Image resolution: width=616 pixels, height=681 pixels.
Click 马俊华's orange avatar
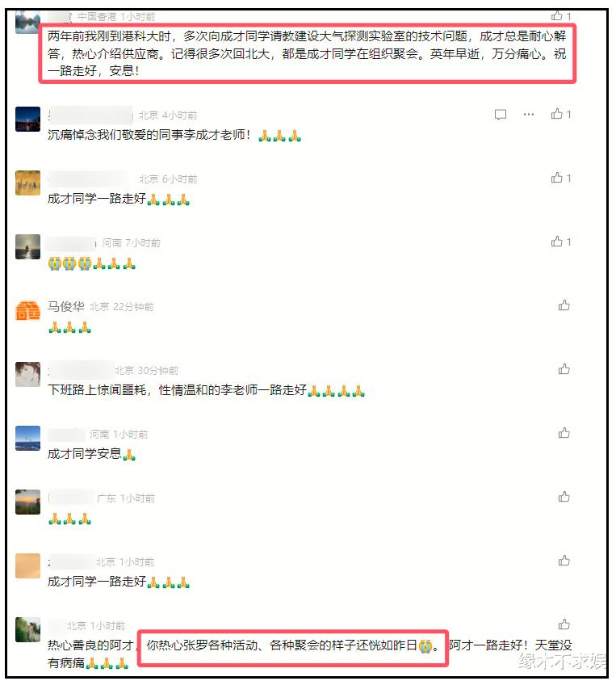[27, 310]
